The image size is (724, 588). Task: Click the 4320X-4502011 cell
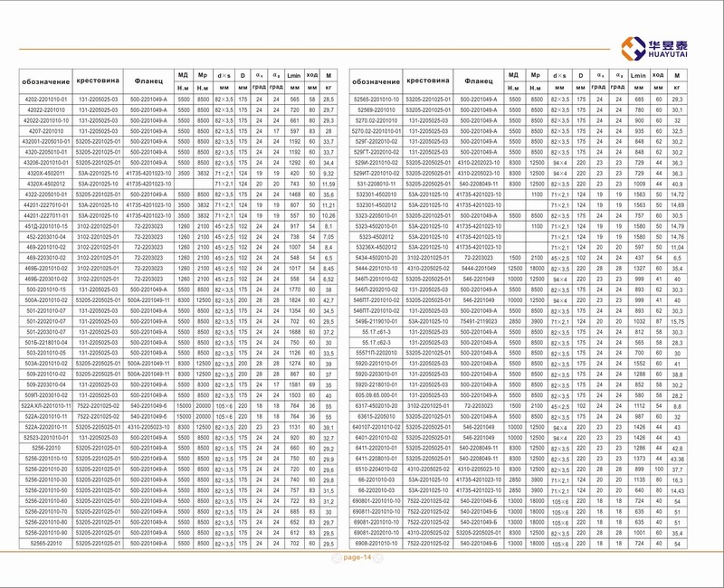pos(46,174)
